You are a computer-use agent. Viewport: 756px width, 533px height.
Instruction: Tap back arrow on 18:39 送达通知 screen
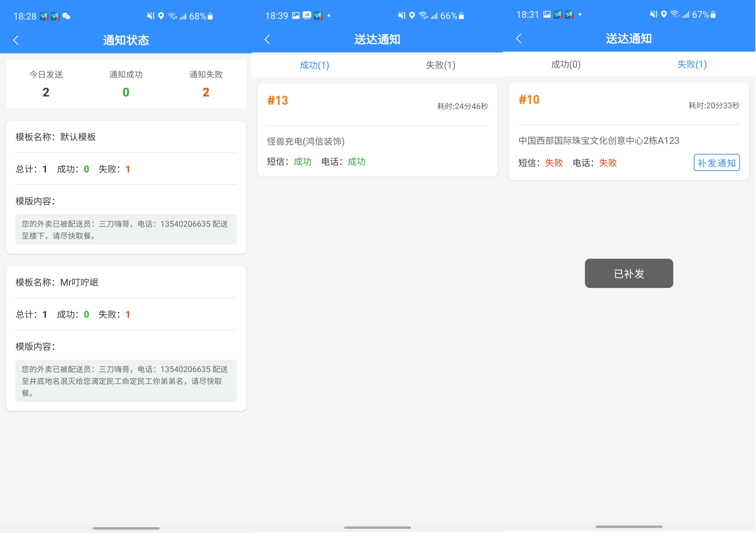click(x=267, y=40)
